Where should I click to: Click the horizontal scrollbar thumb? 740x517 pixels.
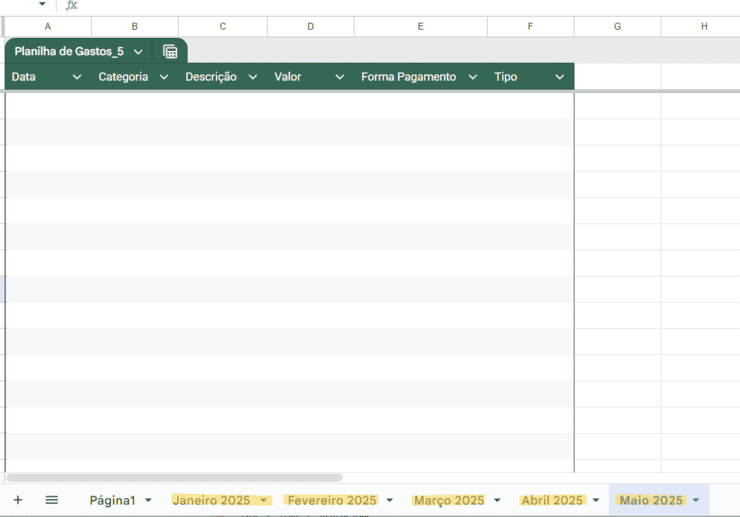[x=174, y=478]
